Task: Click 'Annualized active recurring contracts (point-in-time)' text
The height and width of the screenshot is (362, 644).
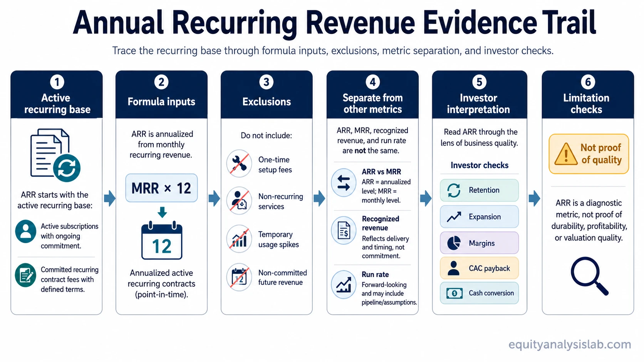Action: point(161,284)
